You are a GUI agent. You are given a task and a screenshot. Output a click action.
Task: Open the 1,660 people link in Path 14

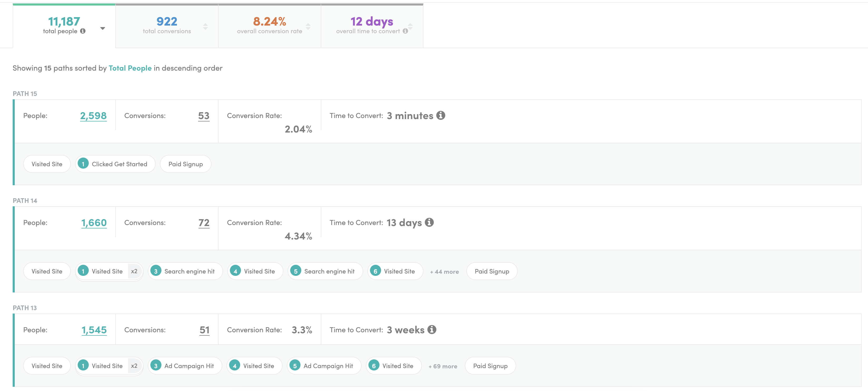point(94,223)
